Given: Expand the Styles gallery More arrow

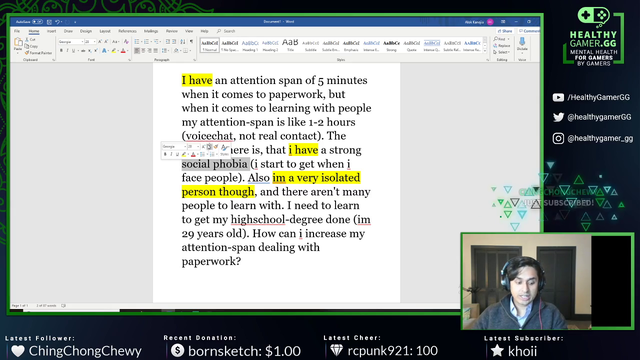Looking at the screenshot, I should point(485,51).
